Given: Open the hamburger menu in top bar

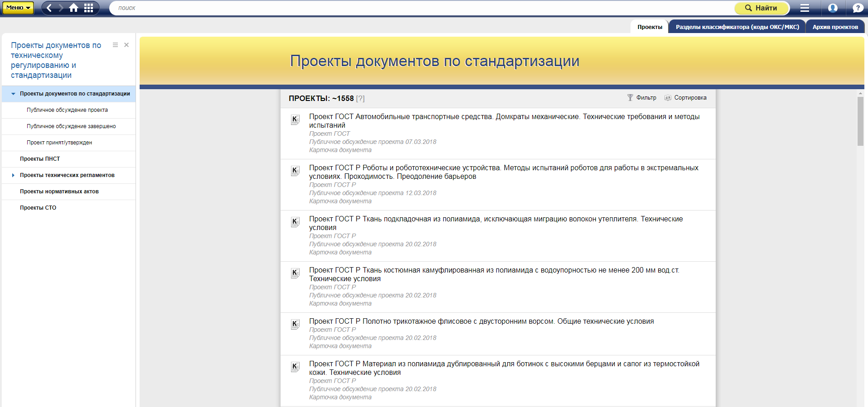Looking at the screenshot, I should click(805, 8).
